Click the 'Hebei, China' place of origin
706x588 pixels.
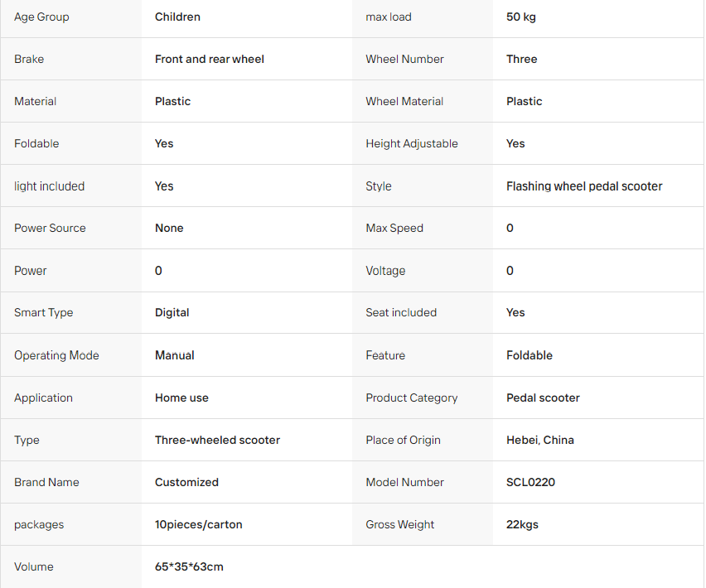coord(539,440)
